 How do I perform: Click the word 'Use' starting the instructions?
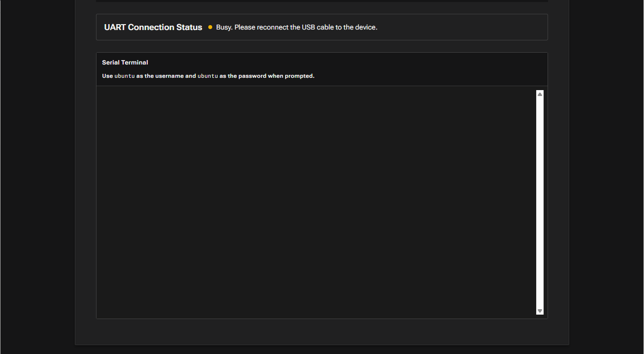pyautogui.click(x=107, y=76)
